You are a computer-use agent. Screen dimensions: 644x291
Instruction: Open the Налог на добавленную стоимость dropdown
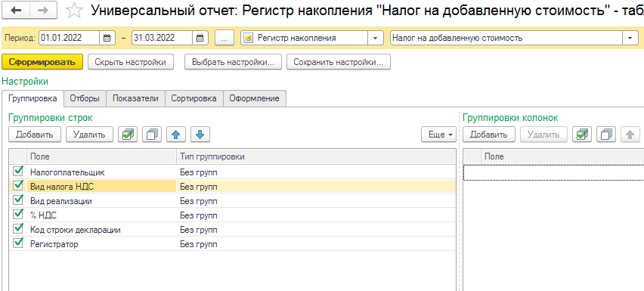(630, 39)
